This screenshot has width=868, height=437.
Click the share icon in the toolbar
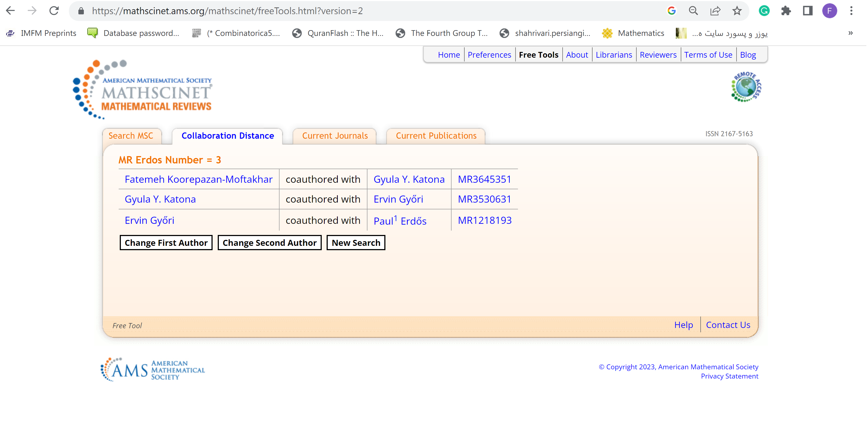pyautogui.click(x=715, y=11)
